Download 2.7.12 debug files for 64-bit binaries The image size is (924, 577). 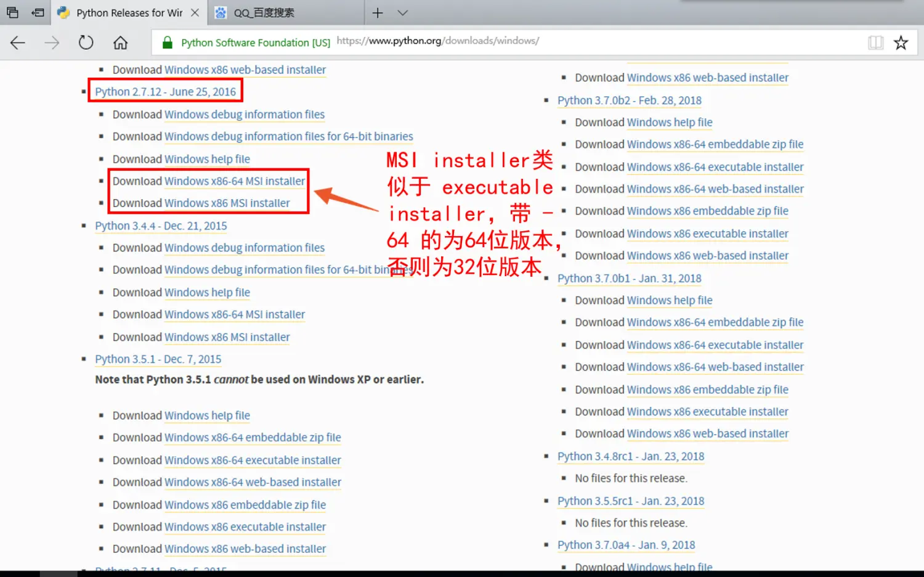[x=289, y=137]
